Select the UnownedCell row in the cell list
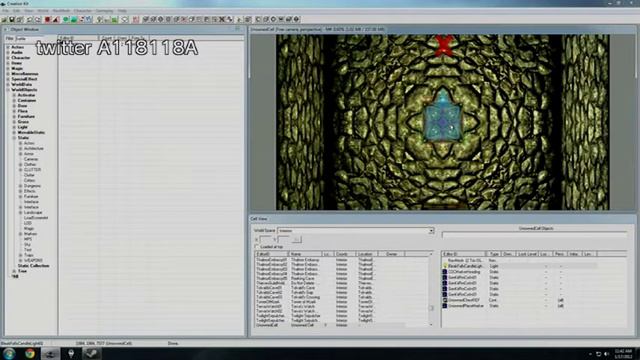 click(330, 325)
